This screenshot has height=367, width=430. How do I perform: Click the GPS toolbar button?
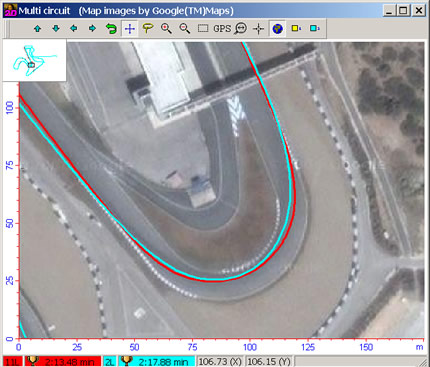tap(222, 29)
